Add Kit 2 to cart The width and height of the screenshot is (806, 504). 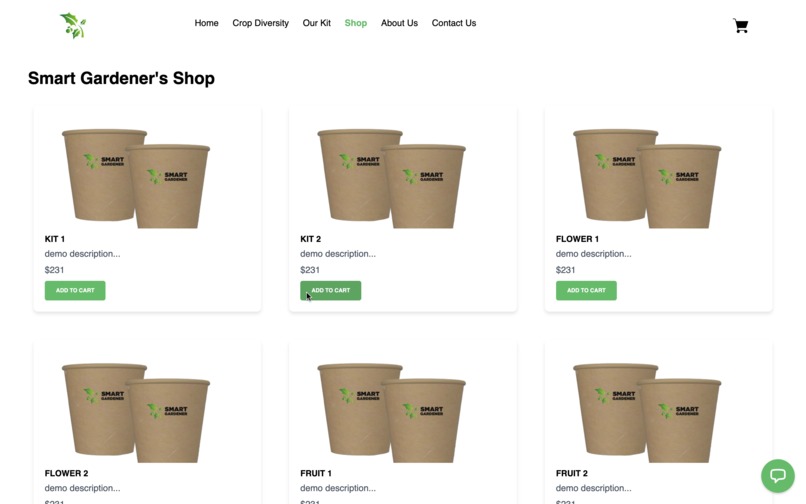[x=331, y=291]
